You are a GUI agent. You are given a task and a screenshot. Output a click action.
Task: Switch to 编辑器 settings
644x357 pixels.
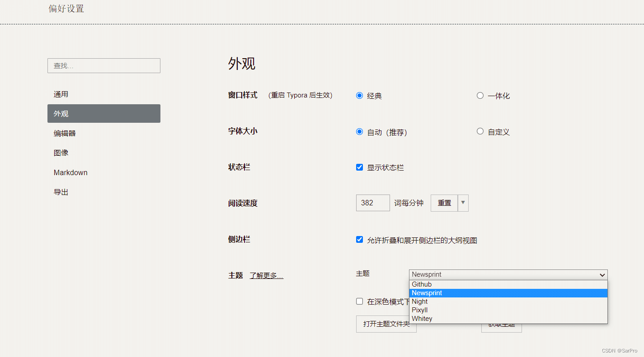tap(65, 134)
